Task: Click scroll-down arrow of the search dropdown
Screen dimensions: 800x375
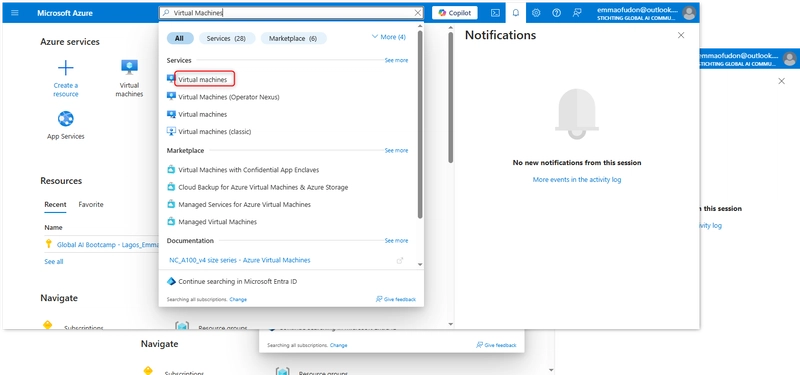Action: (x=420, y=264)
